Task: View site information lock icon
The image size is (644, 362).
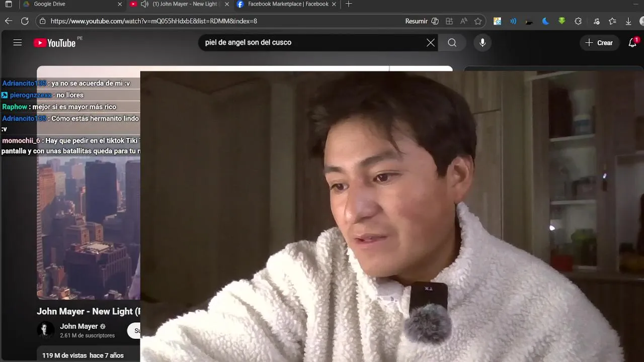Action: click(43, 21)
